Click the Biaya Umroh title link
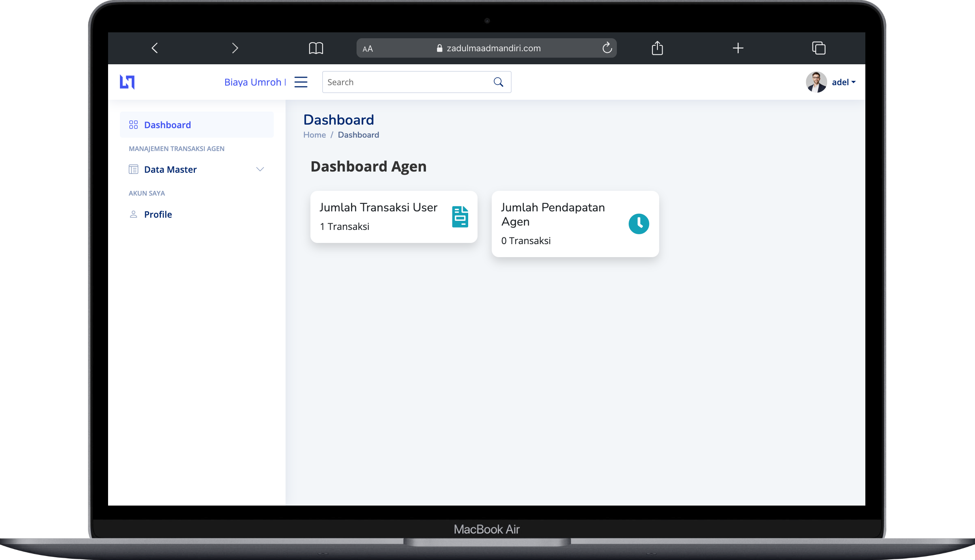The image size is (975, 560). pyautogui.click(x=253, y=82)
